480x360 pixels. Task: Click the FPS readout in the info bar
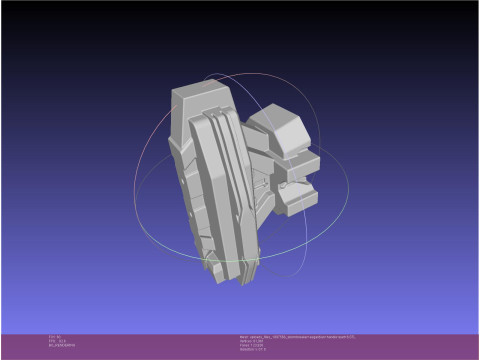point(57,341)
